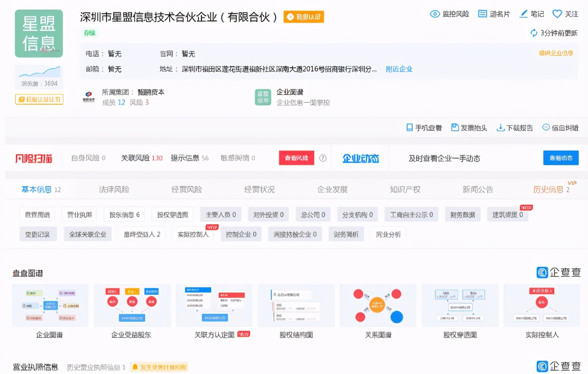Select the 历史信息 VIP tab
The image size is (588, 374).
tap(548, 190)
